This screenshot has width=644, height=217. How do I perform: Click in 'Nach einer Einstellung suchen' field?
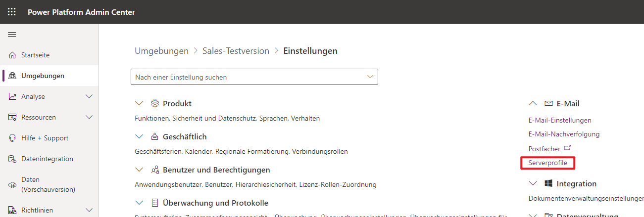point(254,77)
